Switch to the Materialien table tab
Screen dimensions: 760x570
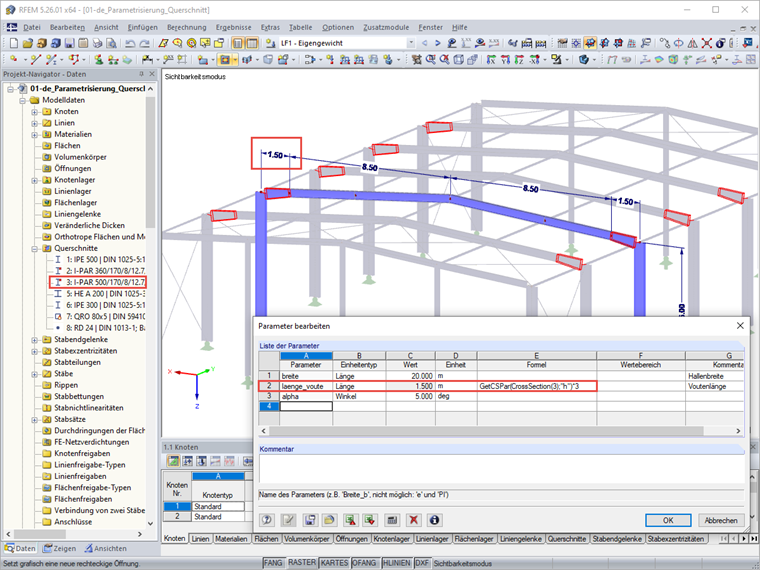pyautogui.click(x=231, y=538)
